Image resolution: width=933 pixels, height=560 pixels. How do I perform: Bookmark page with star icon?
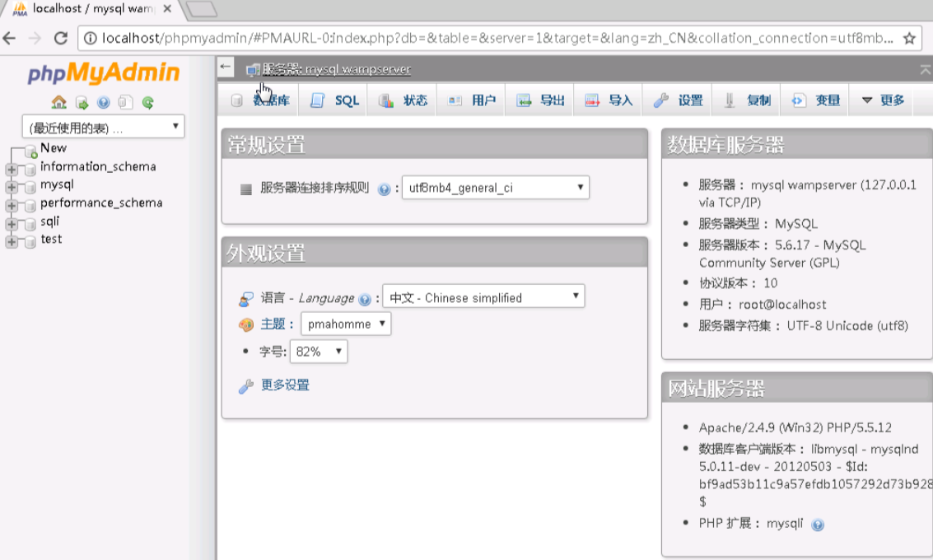point(909,39)
